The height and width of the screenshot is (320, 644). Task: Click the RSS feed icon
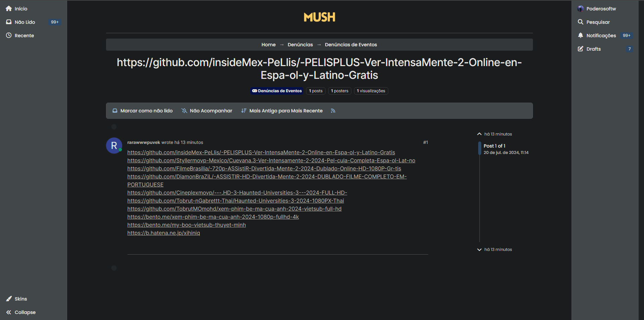click(333, 111)
